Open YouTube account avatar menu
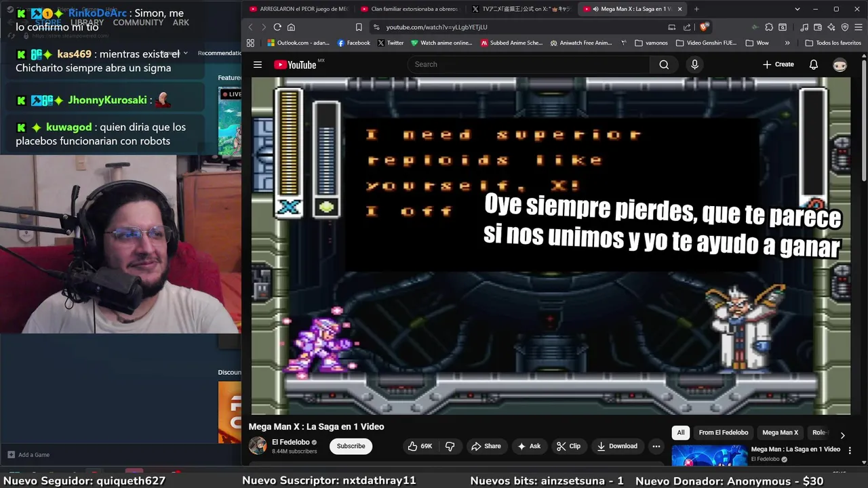868x488 pixels. 840,64
